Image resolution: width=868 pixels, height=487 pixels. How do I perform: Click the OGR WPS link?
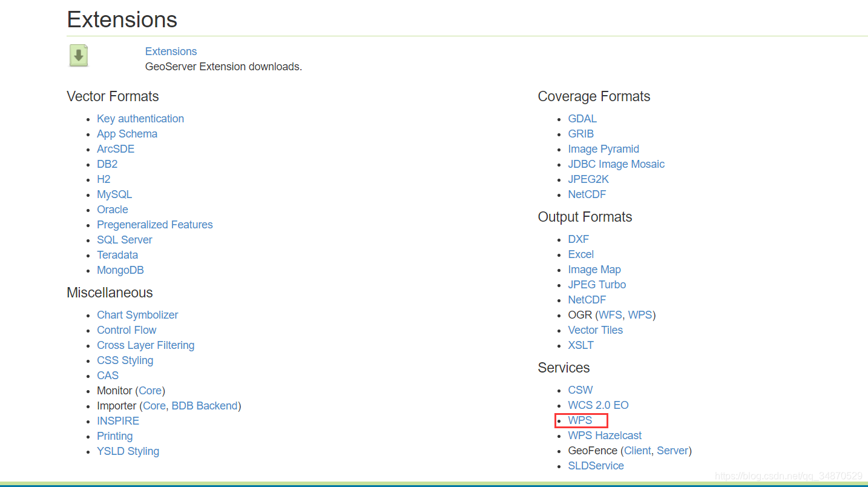[640, 315]
